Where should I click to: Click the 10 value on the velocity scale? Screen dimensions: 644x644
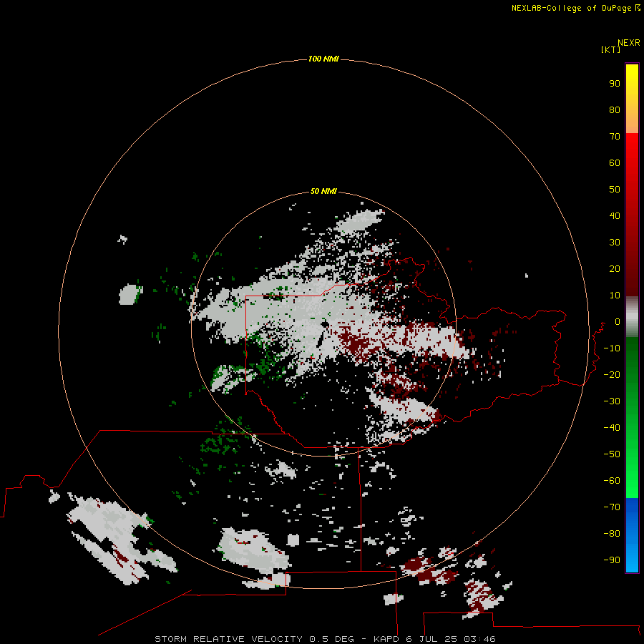tap(615, 296)
